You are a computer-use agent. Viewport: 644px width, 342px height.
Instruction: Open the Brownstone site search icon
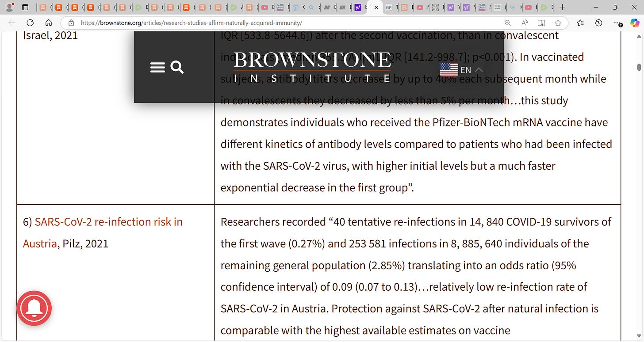[177, 67]
